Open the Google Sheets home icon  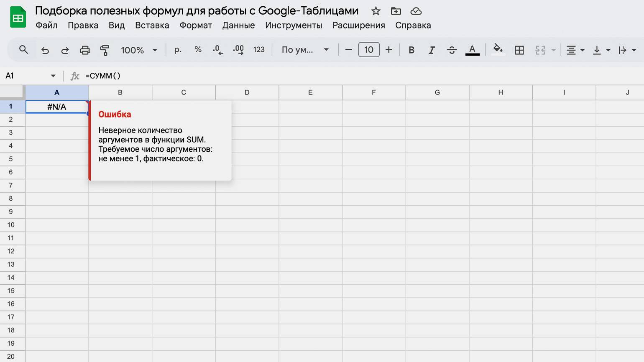18,18
